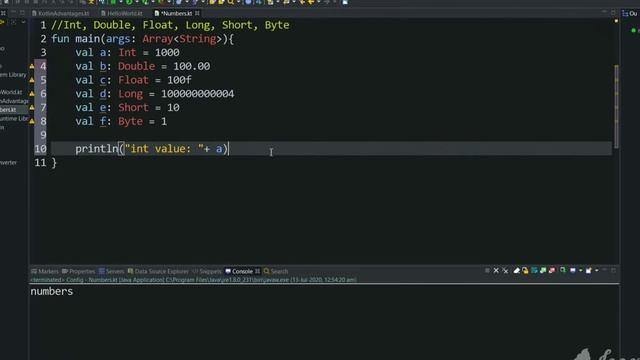Click the 'Double' type on line 4

point(137,66)
